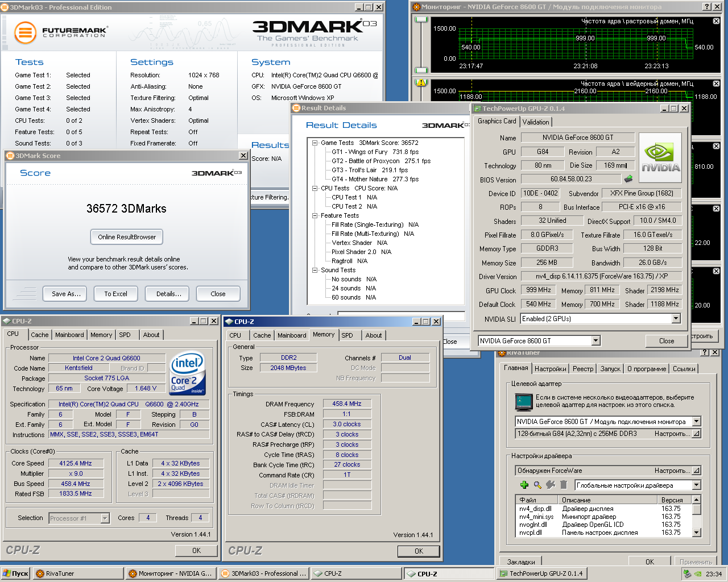Click the plug icon beside the trash bin
This screenshot has height=582, width=728.
click(551, 485)
